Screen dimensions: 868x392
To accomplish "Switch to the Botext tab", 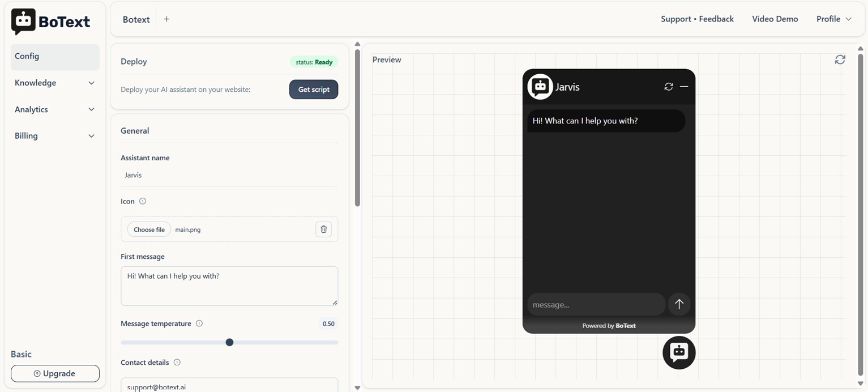I will (136, 19).
